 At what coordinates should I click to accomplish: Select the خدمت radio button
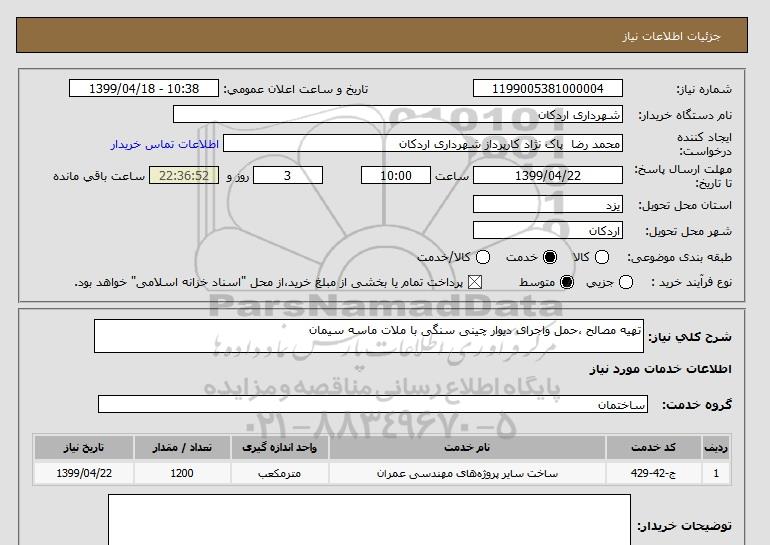550,257
